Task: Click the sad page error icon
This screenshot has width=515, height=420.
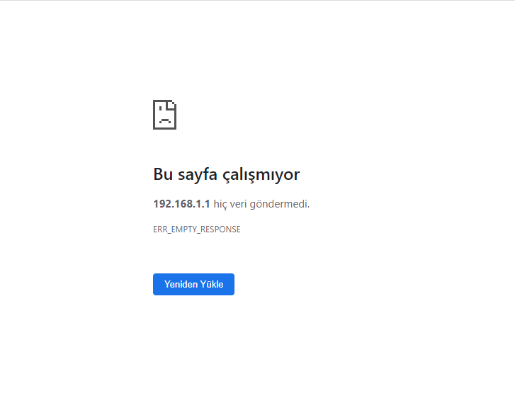Action: pyautogui.click(x=164, y=115)
